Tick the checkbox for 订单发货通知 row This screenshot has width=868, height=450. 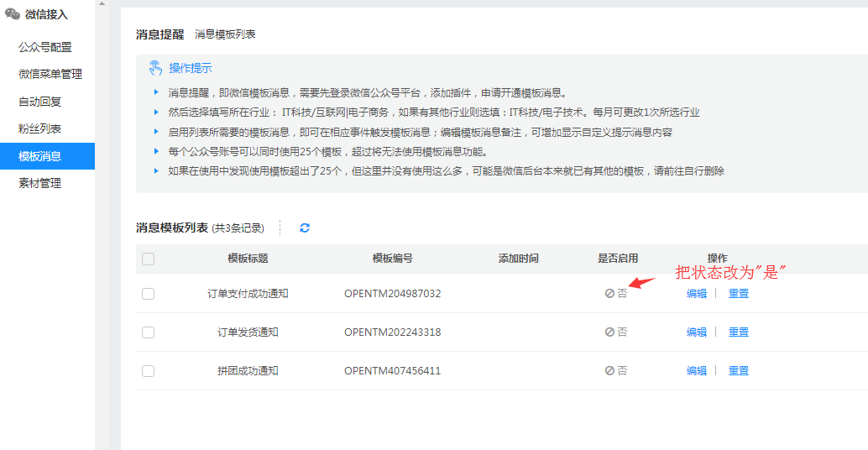click(x=149, y=332)
